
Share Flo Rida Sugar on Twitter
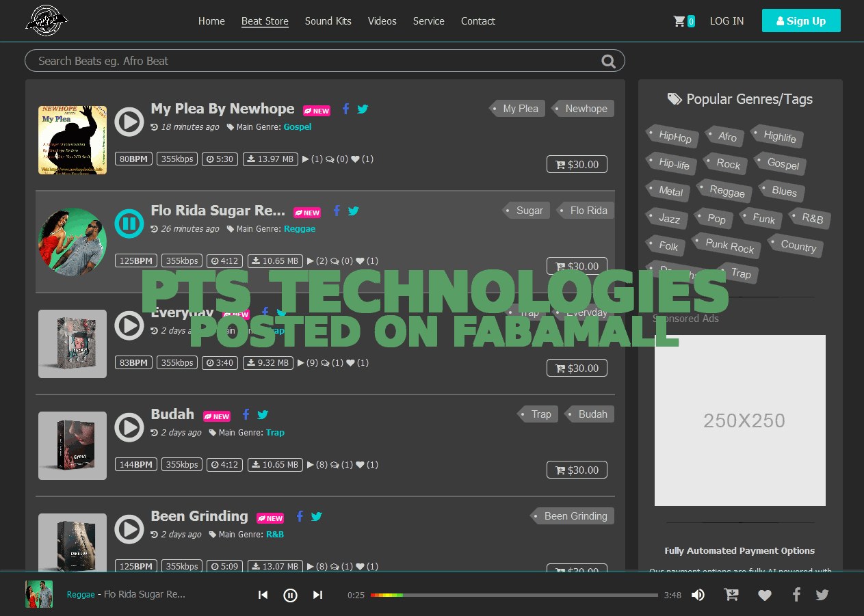click(353, 211)
